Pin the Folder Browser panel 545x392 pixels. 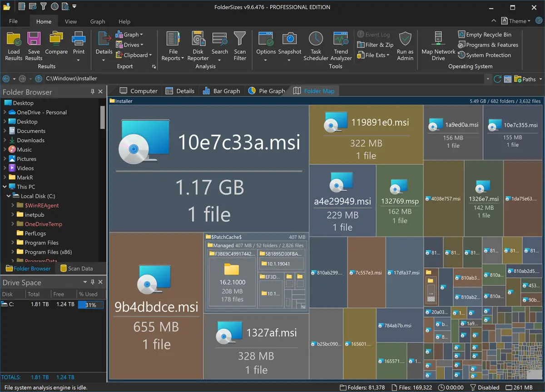click(x=93, y=92)
